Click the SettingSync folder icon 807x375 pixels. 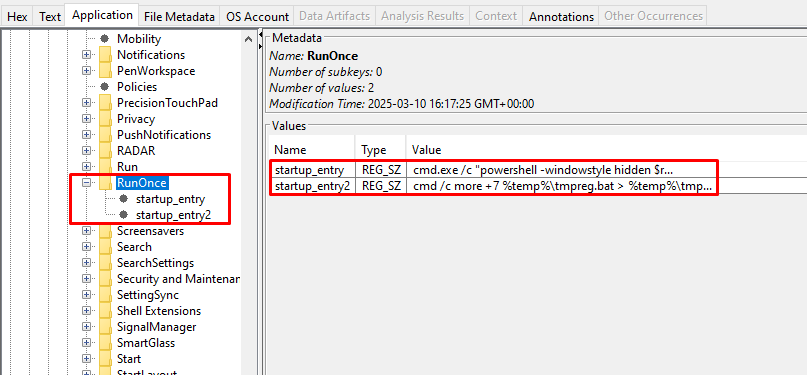pyautogui.click(x=105, y=295)
